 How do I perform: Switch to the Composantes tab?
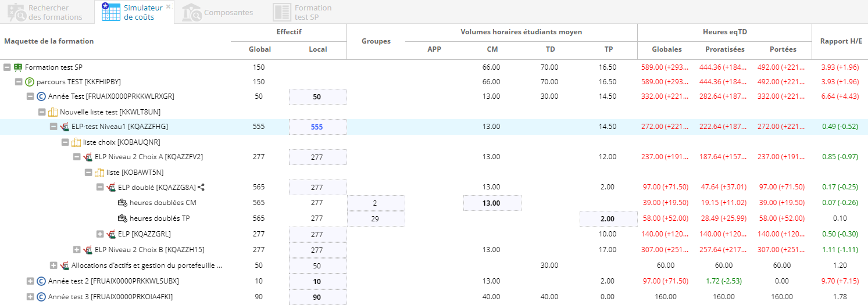point(217,12)
